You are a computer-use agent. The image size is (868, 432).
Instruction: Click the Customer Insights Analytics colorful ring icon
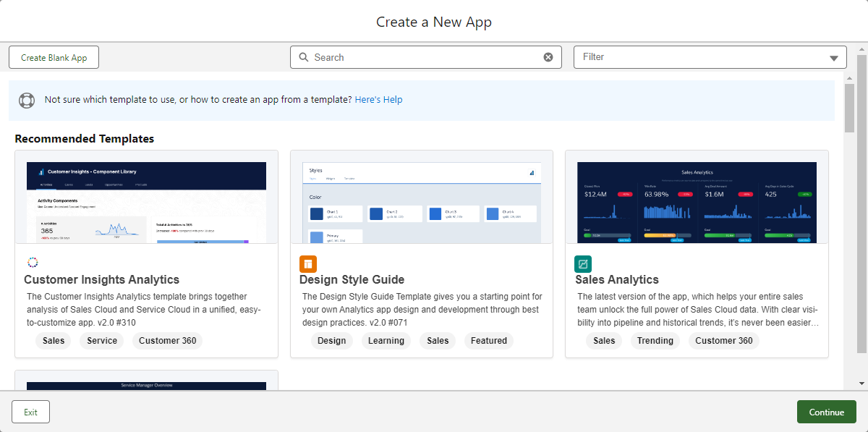(32, 263)
